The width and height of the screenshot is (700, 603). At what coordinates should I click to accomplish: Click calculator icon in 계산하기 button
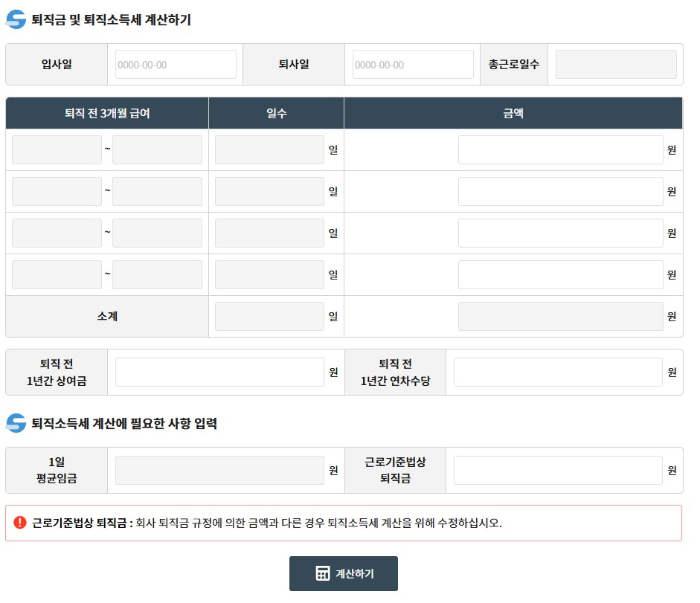tap(322, 573)
